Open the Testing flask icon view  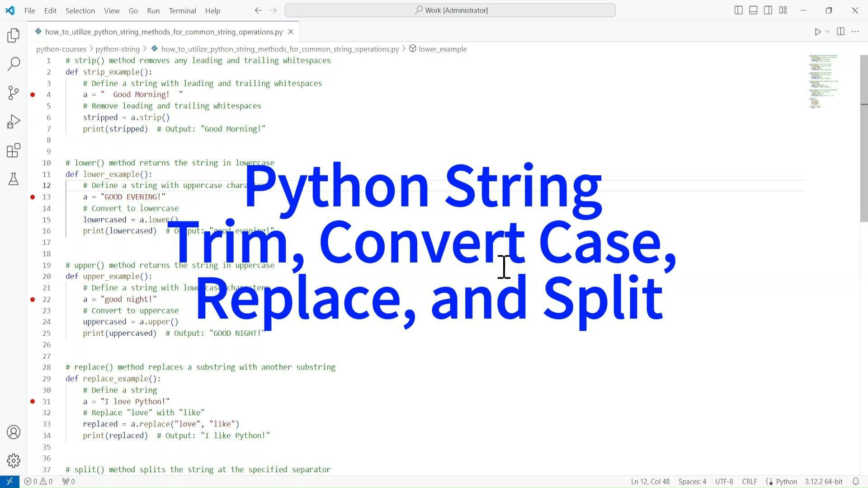14,179
